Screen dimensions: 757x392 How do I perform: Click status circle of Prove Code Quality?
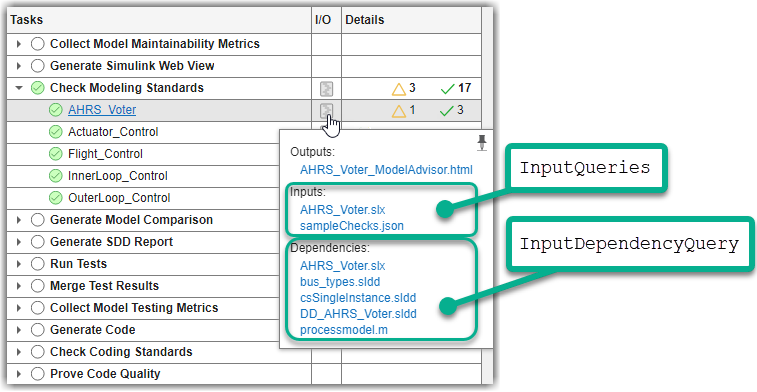pyautogui.click(x=38, y=374)
